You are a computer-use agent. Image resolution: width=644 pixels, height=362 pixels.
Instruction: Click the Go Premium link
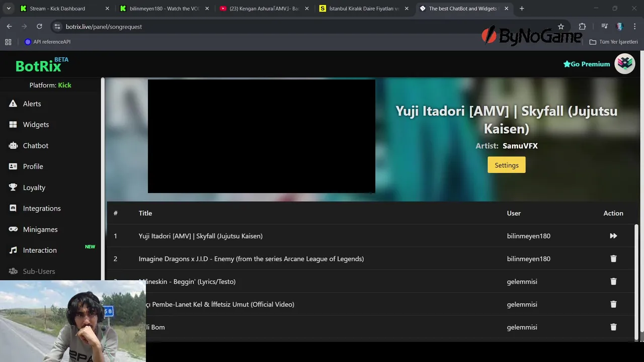click(x=587, y=64)
